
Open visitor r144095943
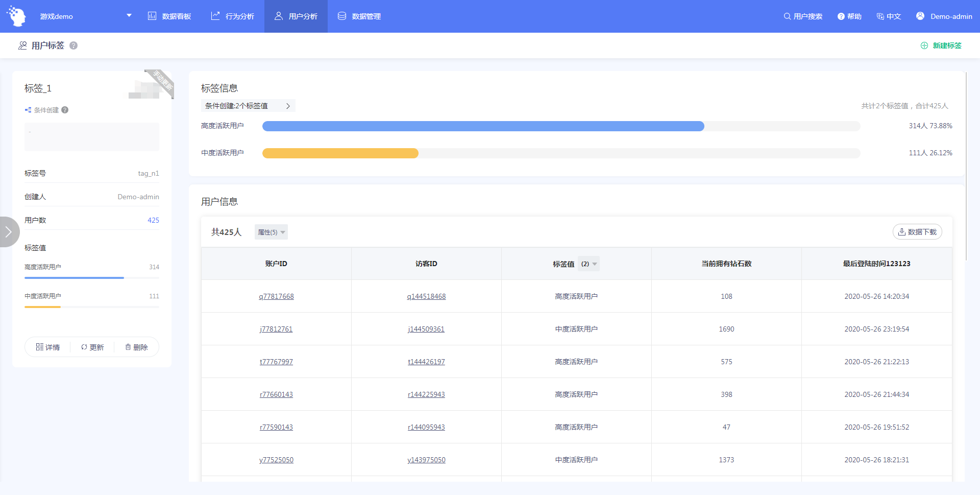click(x=426, y=427)
